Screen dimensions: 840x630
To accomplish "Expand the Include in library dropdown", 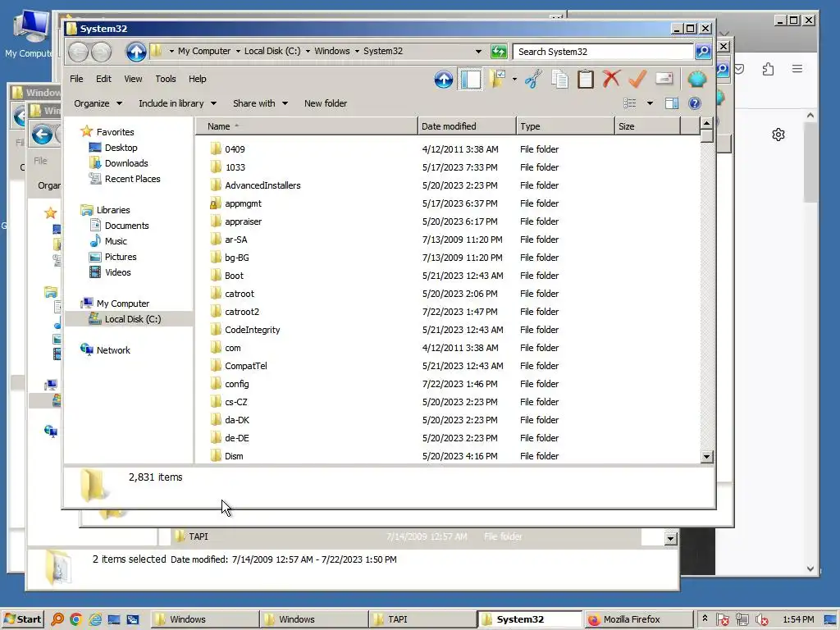I will point(177,103).
